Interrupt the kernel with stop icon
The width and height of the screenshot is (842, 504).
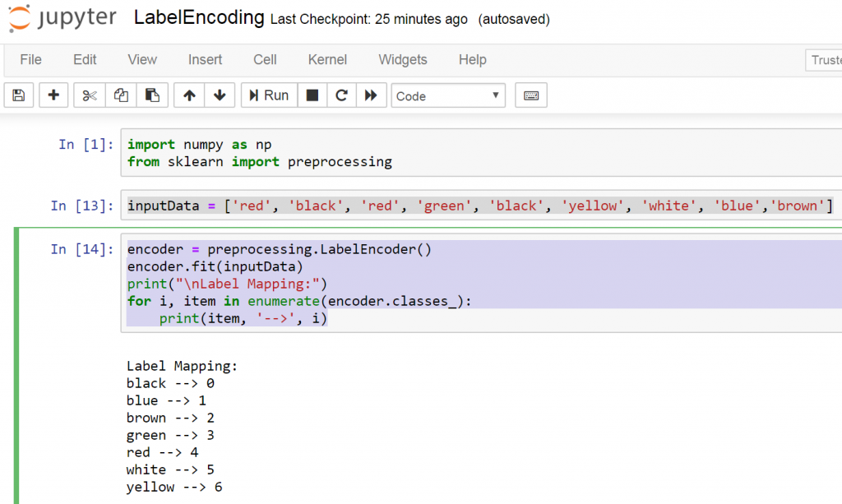point(312,95)
